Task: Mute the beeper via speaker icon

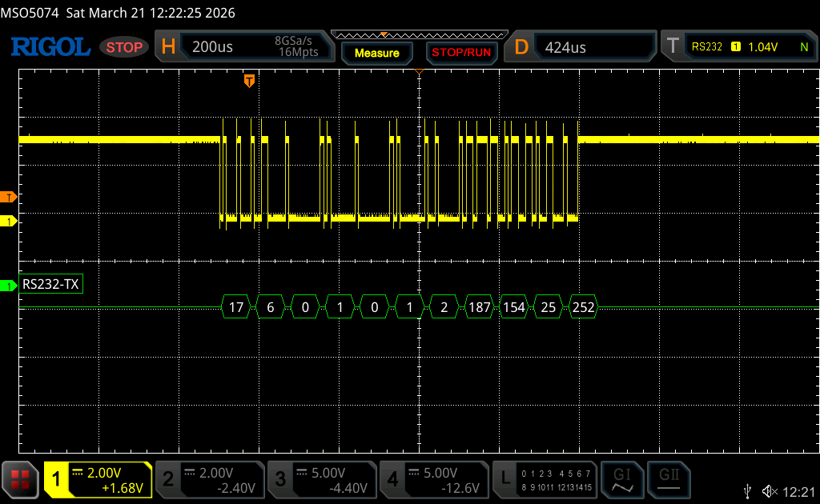Action: [x=770, y=490]
